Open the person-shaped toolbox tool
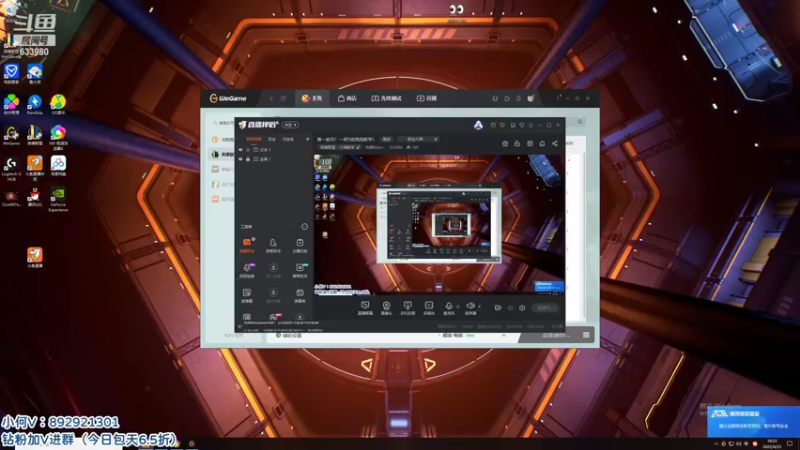Screen dimensions: 800x450 (273, 245)
